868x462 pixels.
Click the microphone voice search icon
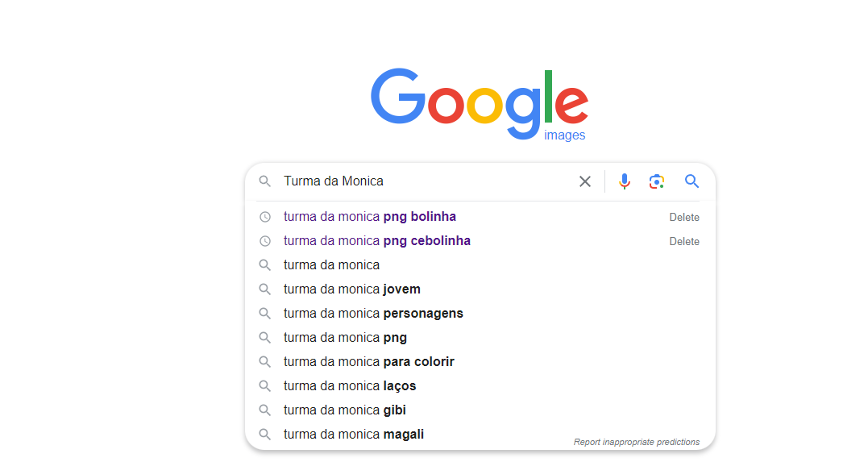click(x=625, y=181)
